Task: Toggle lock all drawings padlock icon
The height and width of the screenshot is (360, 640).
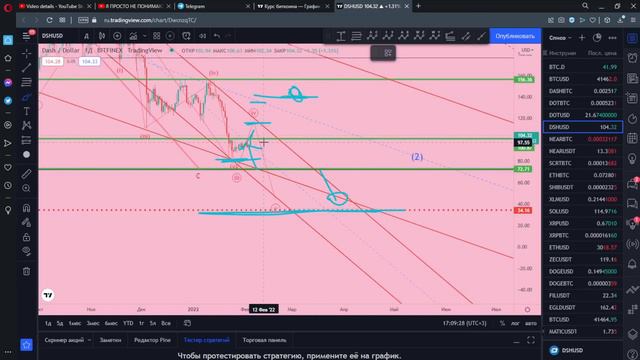Action: [x=27, y=237]
